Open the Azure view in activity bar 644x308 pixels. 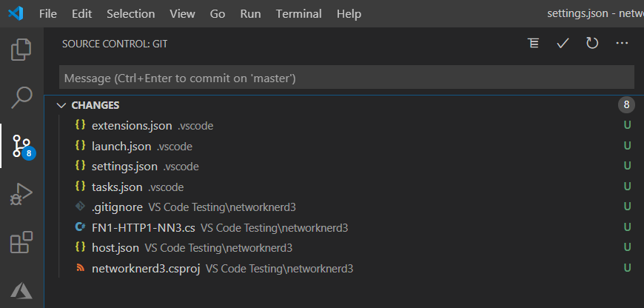pyautogui.click(x=21, y=291)
